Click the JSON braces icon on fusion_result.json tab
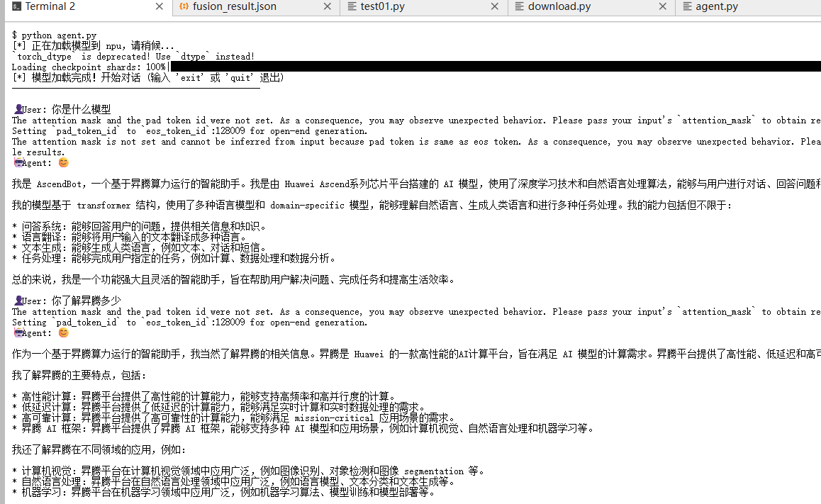The height and width of the screenshot is (504, 821). (x=184, y=7)
